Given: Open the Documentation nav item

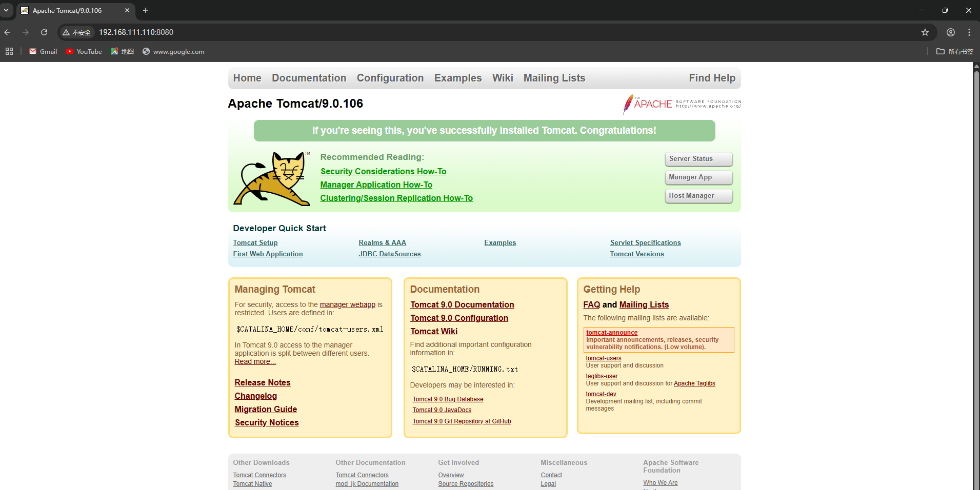Looking at the screenshot, I should (309, 78).
